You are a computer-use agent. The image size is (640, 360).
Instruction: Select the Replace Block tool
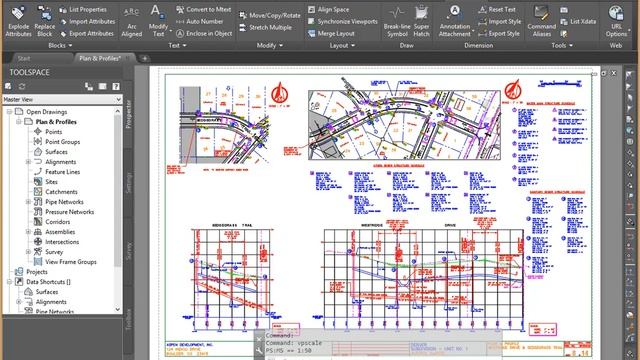pyautogui.click(x=44, y=21)
